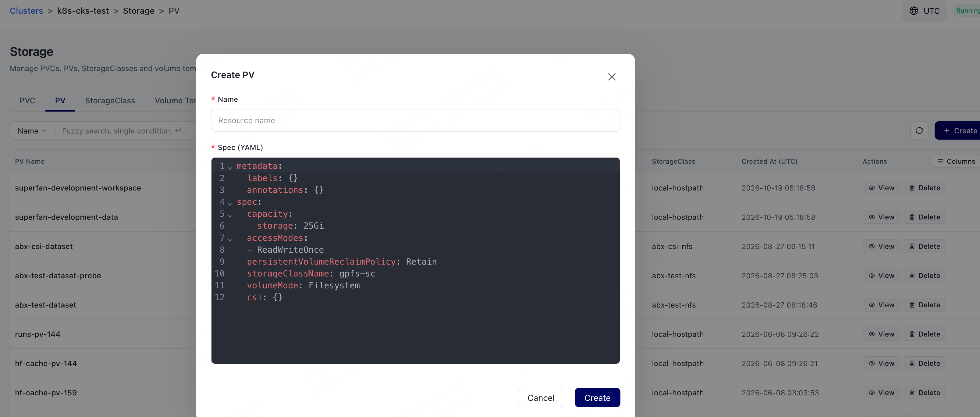Viewport: 980px width, 417px height.
Task: Click superfan-development-data PV name
Action: point(66,217)
